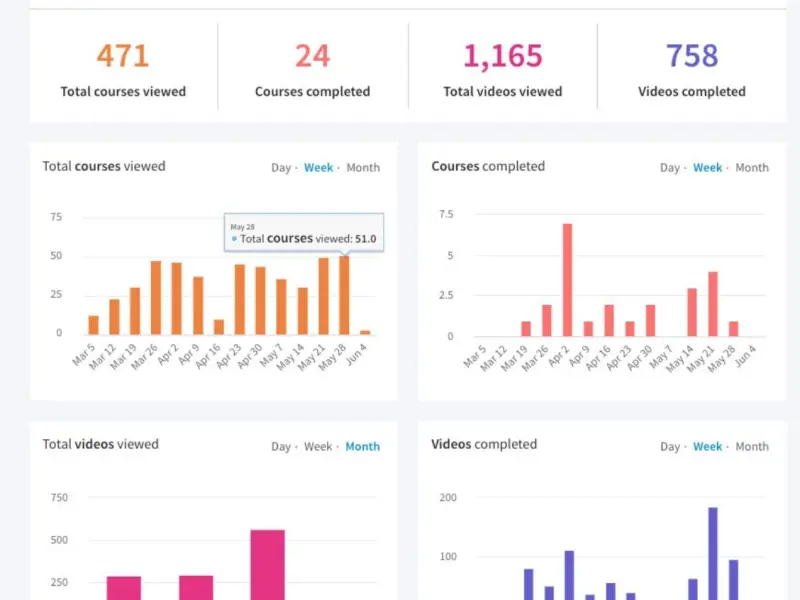Select Week in Total courses viewed chart
Image resolution: width=800 pixels, height=600 pixels.
(x=318, y=168)
